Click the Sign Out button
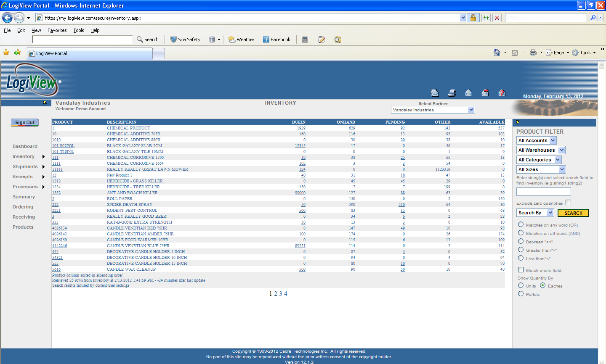Screen dimensions: 606x364 (x=25, y=122)
